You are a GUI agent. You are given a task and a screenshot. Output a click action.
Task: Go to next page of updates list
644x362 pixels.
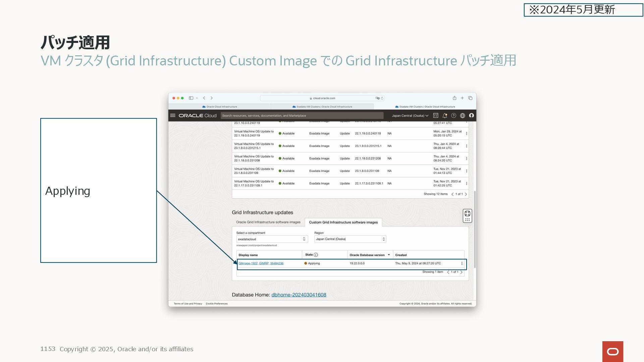466,194
